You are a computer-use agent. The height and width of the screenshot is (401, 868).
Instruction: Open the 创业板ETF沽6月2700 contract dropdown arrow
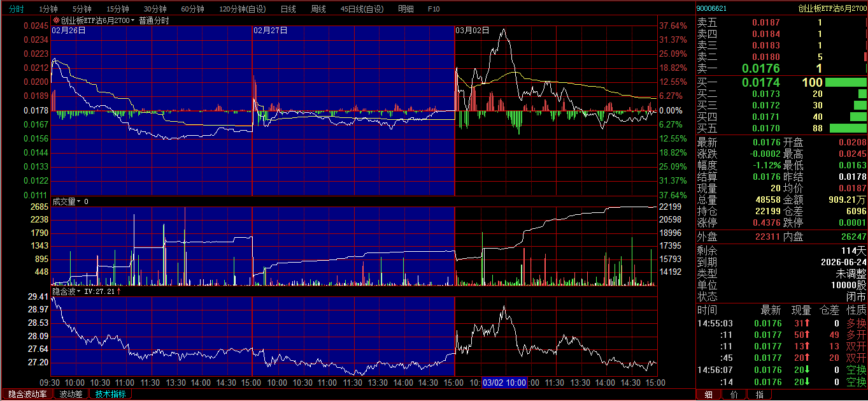click(134, 20)
